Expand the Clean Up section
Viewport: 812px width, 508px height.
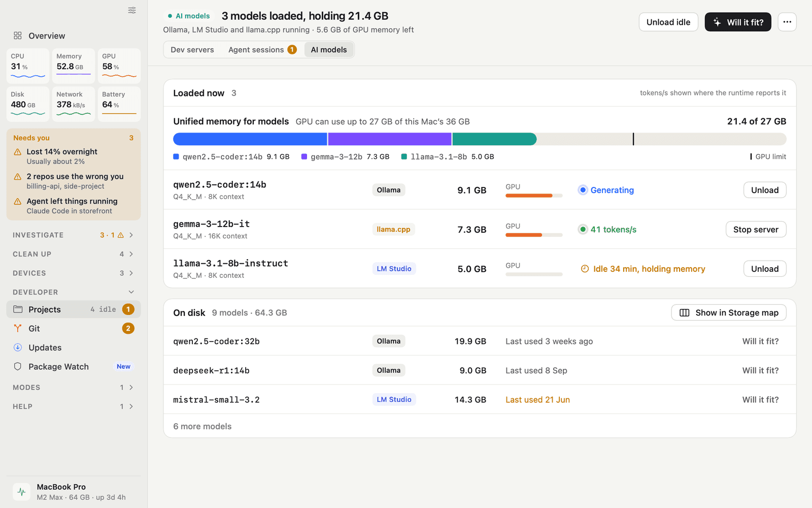point(73,254)
